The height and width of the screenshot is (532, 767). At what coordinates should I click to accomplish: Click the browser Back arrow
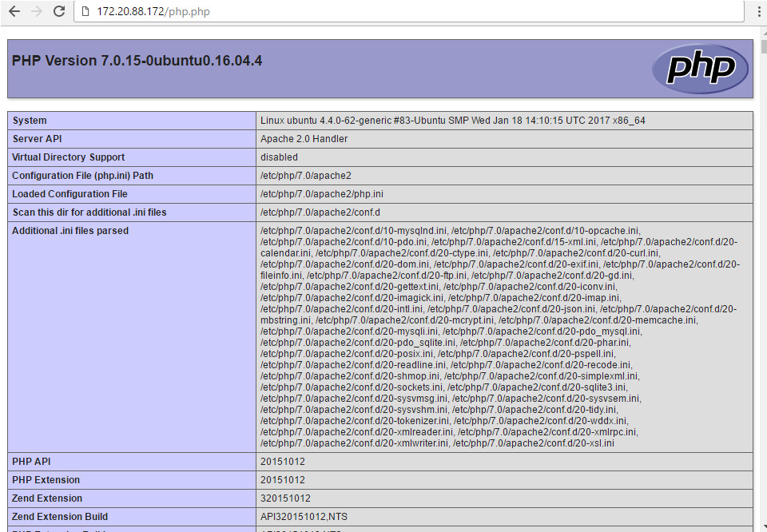[x=14, y=11]
